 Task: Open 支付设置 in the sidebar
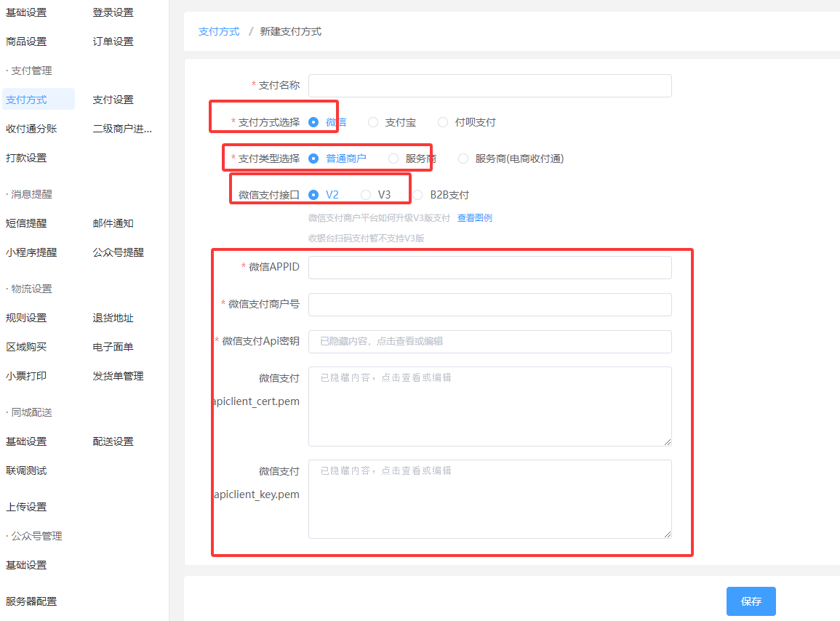click(x=113, y=100)
